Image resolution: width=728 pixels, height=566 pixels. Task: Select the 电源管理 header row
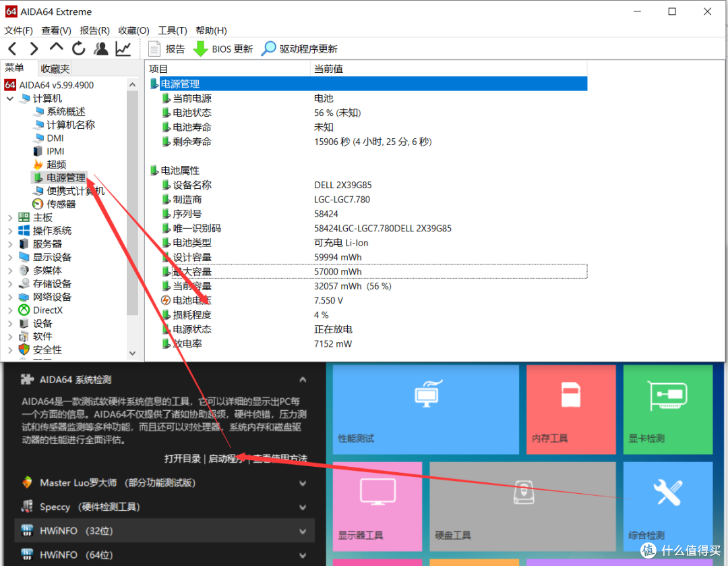tap(368, 84)
